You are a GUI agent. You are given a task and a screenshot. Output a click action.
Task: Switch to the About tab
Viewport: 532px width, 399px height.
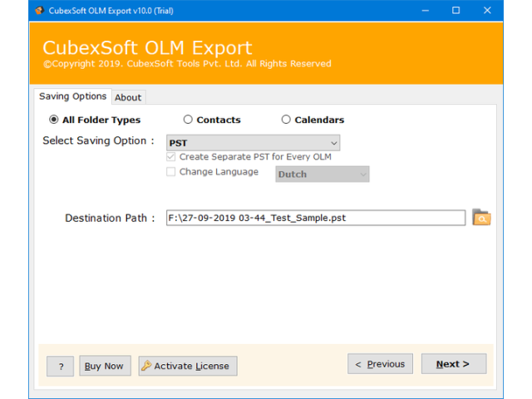(x=128, y=97)
